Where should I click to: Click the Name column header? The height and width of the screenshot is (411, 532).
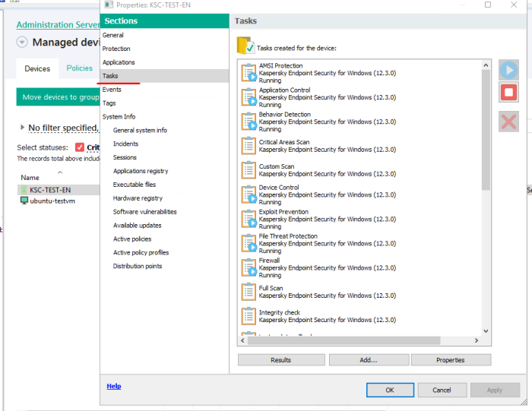pyautogui.click(x=30, y=177)
